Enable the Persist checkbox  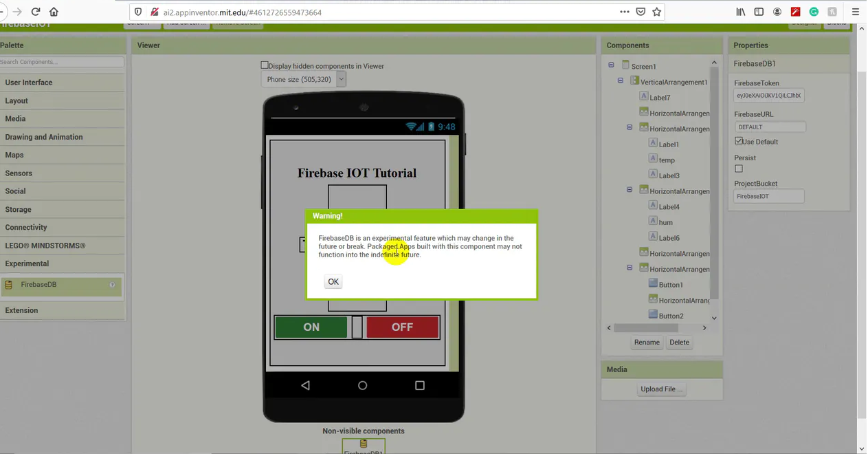click(x=739, y=169)
